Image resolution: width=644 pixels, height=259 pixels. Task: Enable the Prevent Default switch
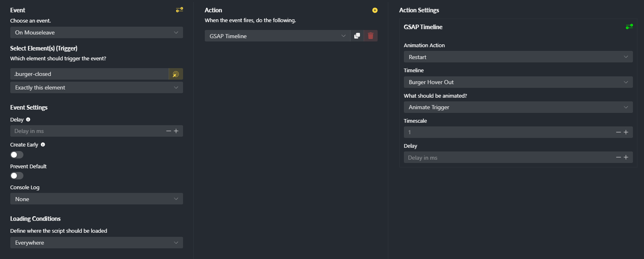[17, 176]
